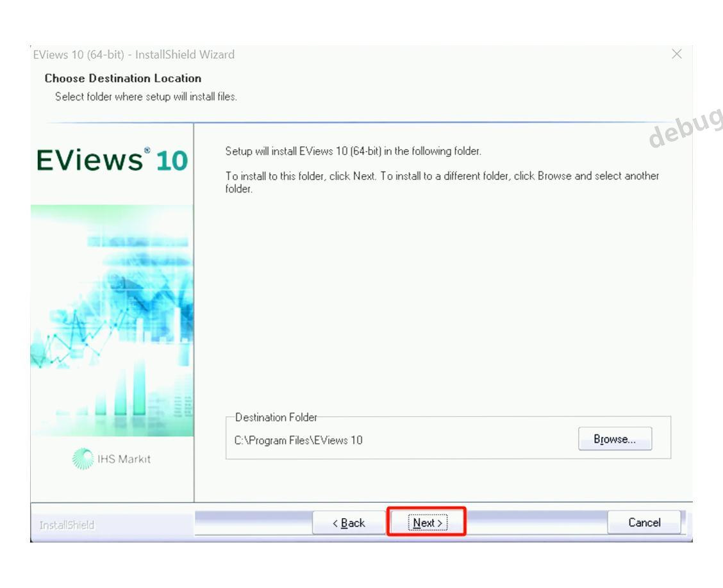
Task: Click the InstallShield label at bottom left
Action: click(x=67, y=525)
